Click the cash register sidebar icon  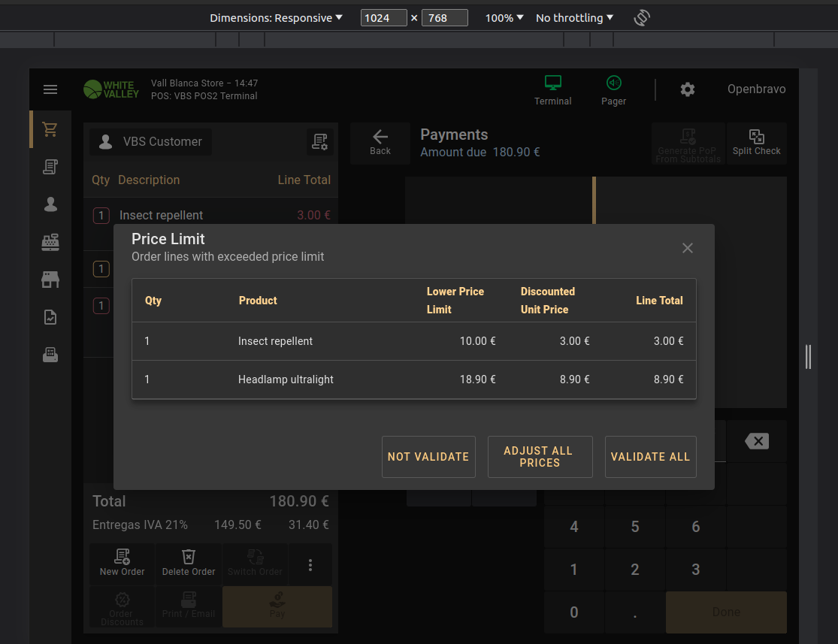tap(50, 242)
